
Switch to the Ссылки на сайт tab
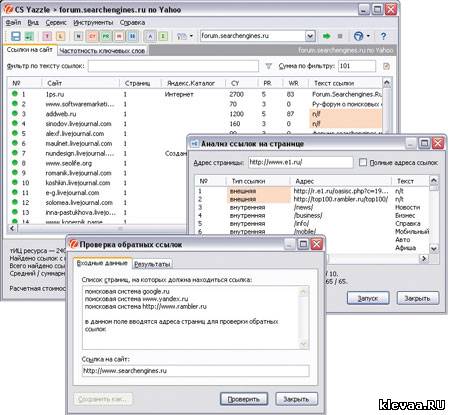tap(29, 50)
